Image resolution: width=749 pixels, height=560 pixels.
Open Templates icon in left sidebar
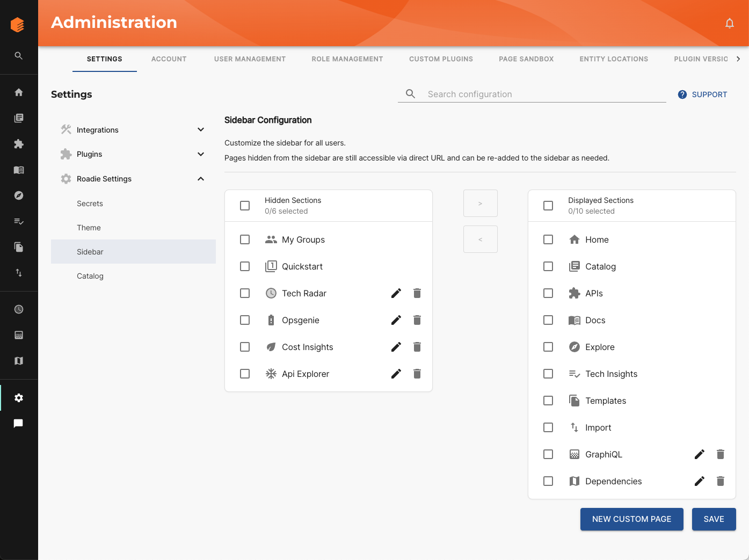point(19,247)
